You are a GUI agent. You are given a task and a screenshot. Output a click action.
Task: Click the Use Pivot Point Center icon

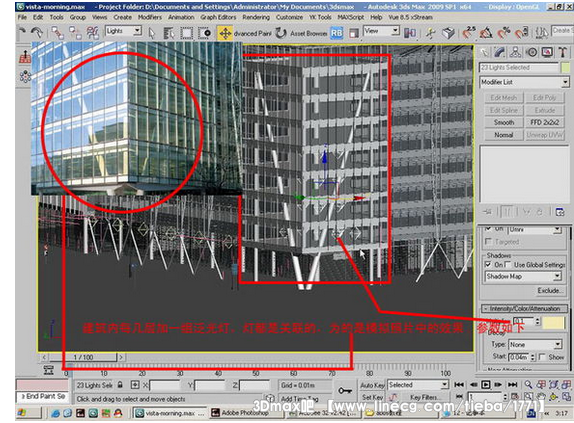410,33
